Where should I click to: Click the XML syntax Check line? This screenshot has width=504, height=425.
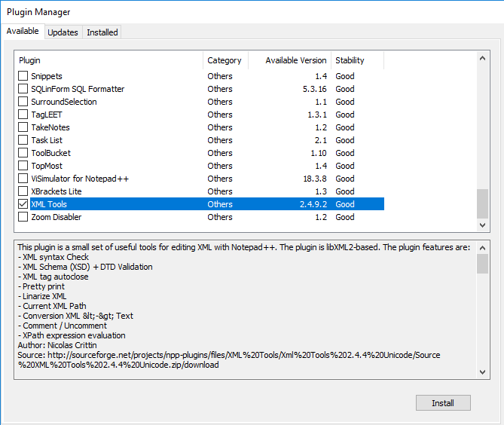coord(53,257)
